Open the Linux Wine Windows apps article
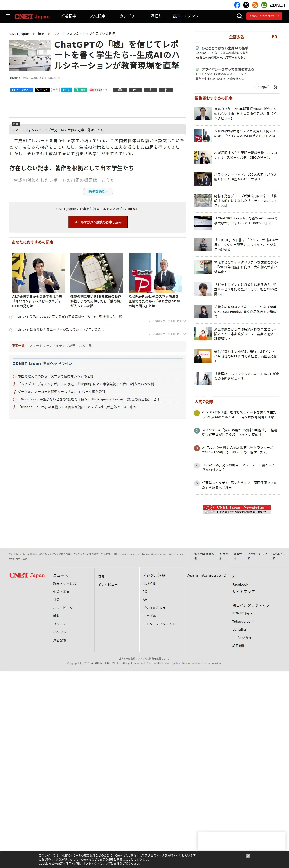 (x=68, y=316)
